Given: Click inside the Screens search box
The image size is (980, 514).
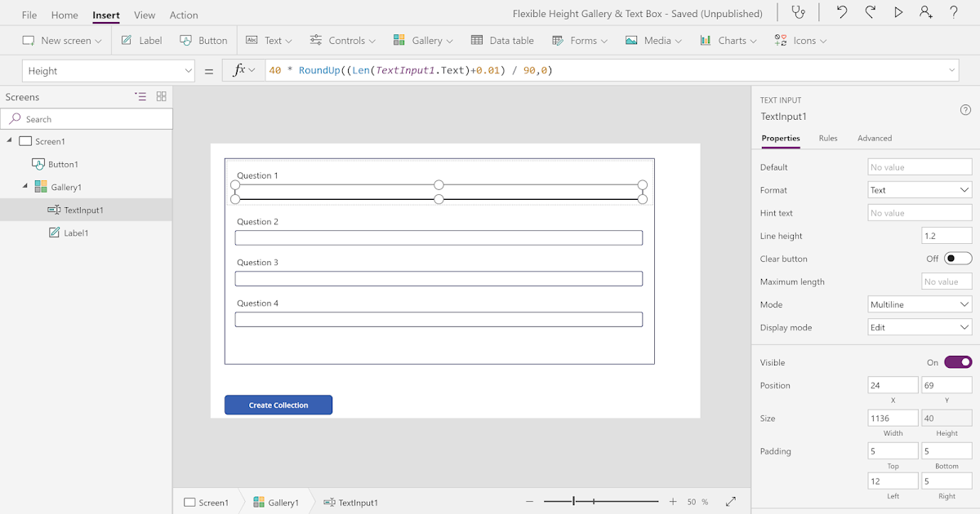Looking at the screenshot, I should point(86,118).
